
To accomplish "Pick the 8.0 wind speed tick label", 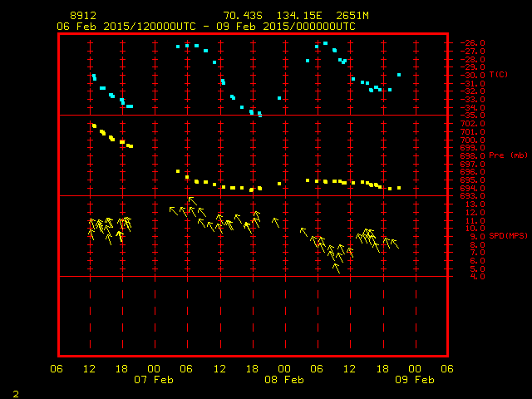I will (478, 244).
